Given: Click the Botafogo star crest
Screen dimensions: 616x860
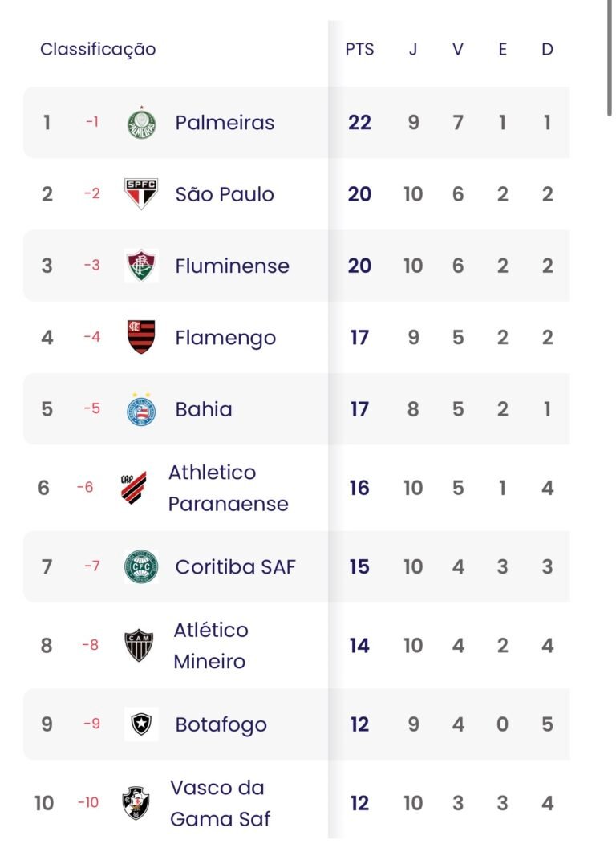Looking at the screenshot, I should coord(142,724).
